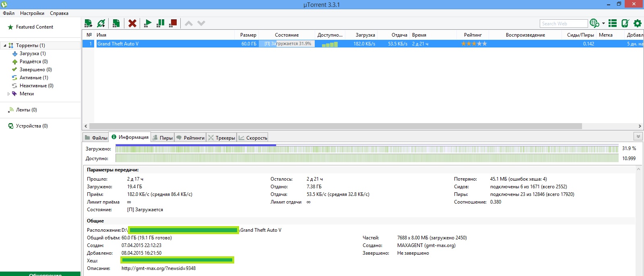Collapse the details pane with chevron button
Screen dimensions: 644x276
(x=638, y=136)
